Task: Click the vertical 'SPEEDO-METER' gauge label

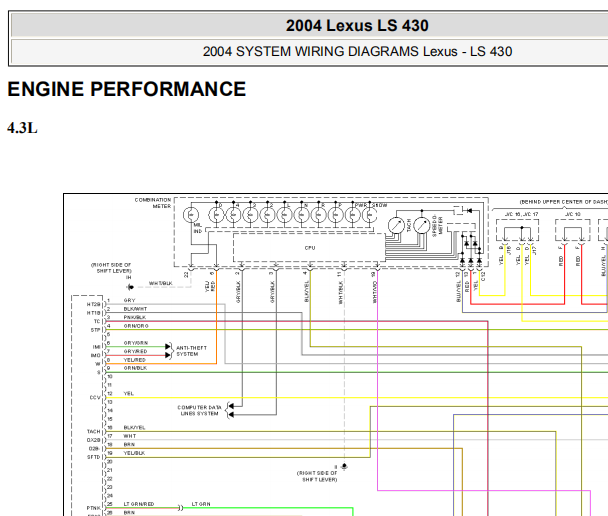Action: coord(437,226)
